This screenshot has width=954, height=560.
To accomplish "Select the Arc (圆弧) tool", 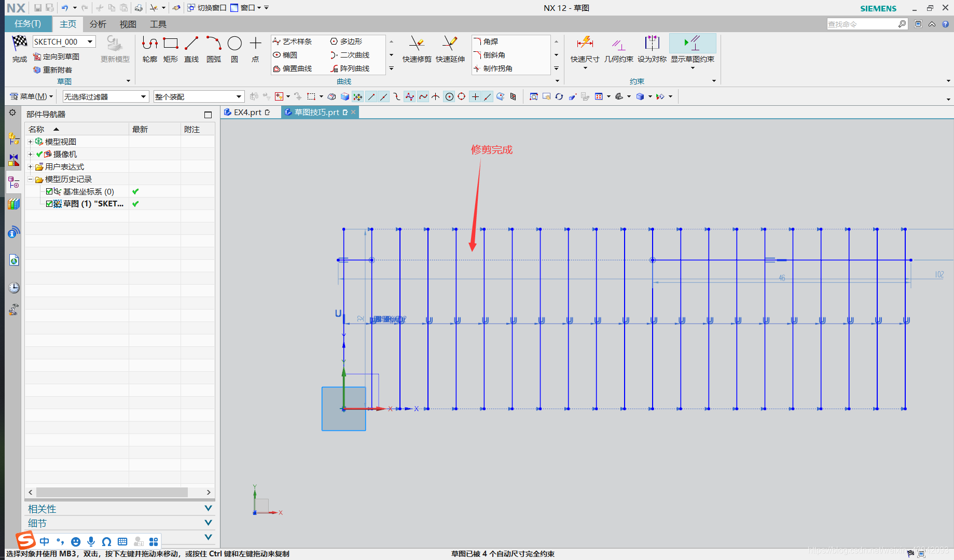I will (x=214, y=49).
